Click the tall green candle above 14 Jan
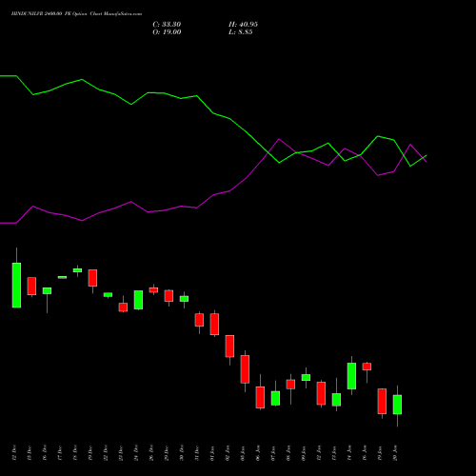This screenshot has height=476, width=476. tap(351, 376)
